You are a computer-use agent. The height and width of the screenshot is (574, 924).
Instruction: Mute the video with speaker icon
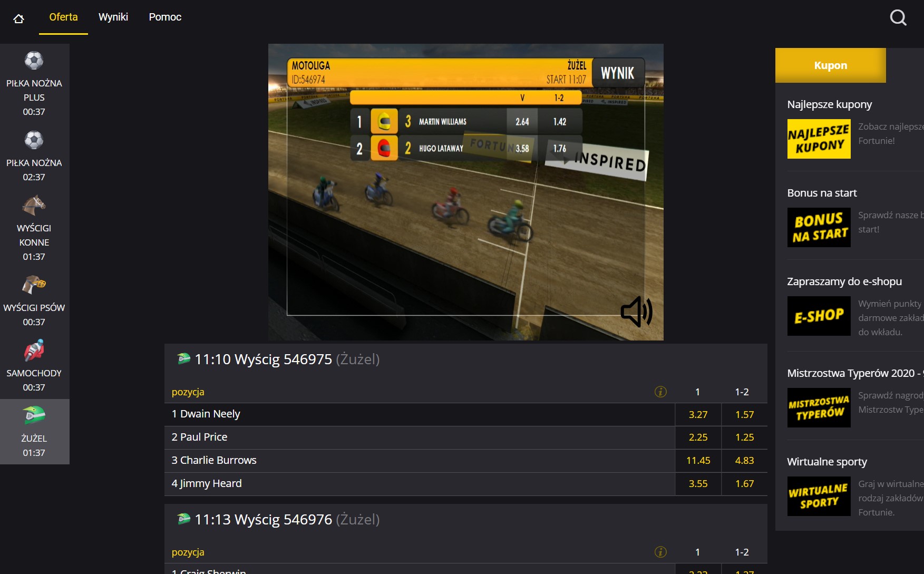click(636, 312)
